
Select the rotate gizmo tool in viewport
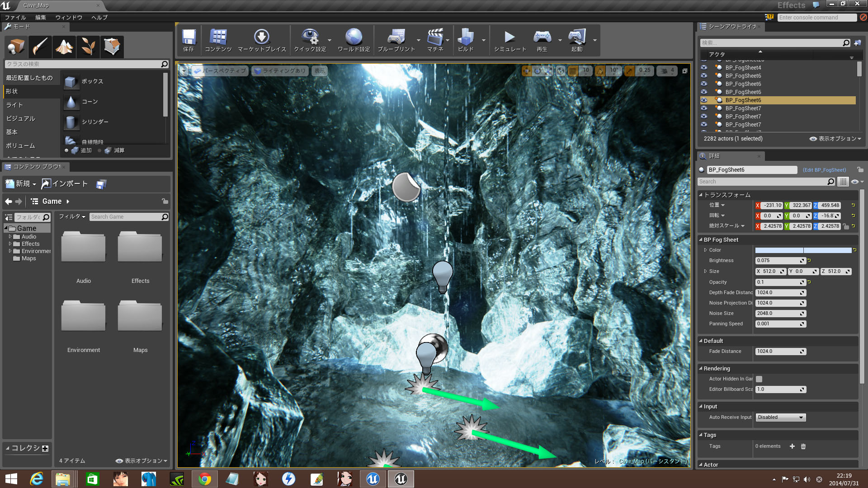538,71
